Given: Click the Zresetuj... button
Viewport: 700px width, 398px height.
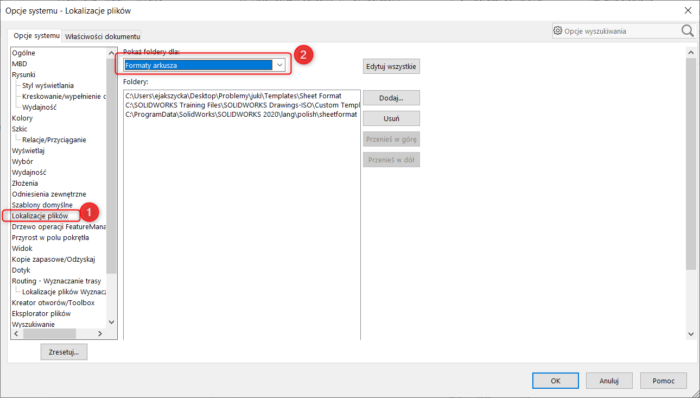Looking at the screenshot, I should click(64, 352).
